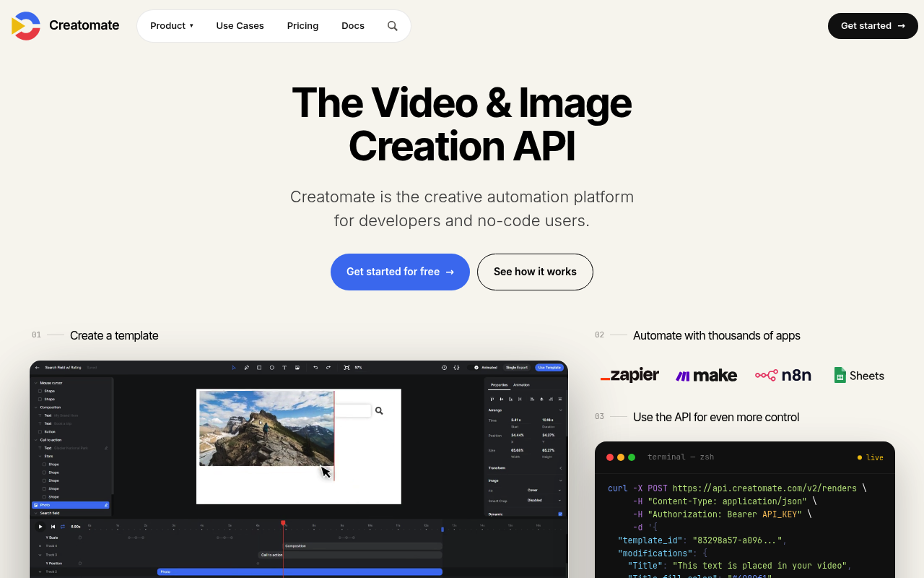Select the Image tool in editor toolbar
This screenshot has width=924, height=578.
click(297, 368)
